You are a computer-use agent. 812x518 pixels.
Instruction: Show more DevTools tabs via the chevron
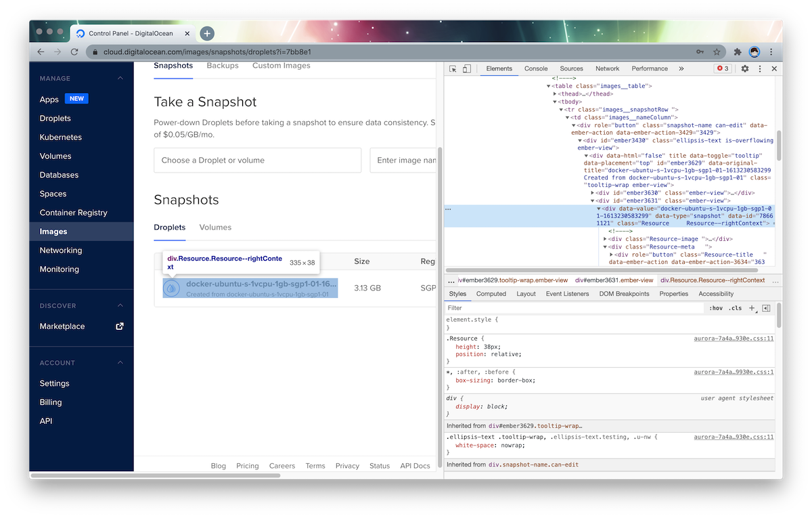pos(681,68)
